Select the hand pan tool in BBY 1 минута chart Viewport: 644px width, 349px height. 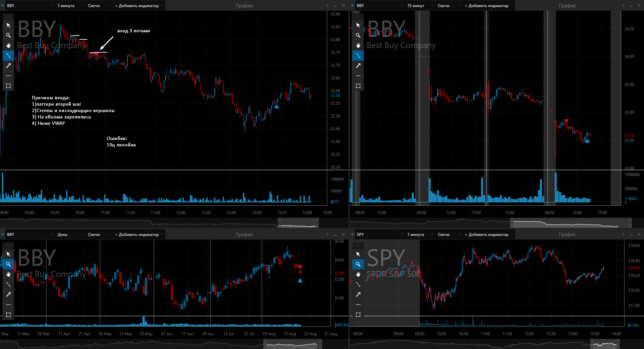point(8,45)
